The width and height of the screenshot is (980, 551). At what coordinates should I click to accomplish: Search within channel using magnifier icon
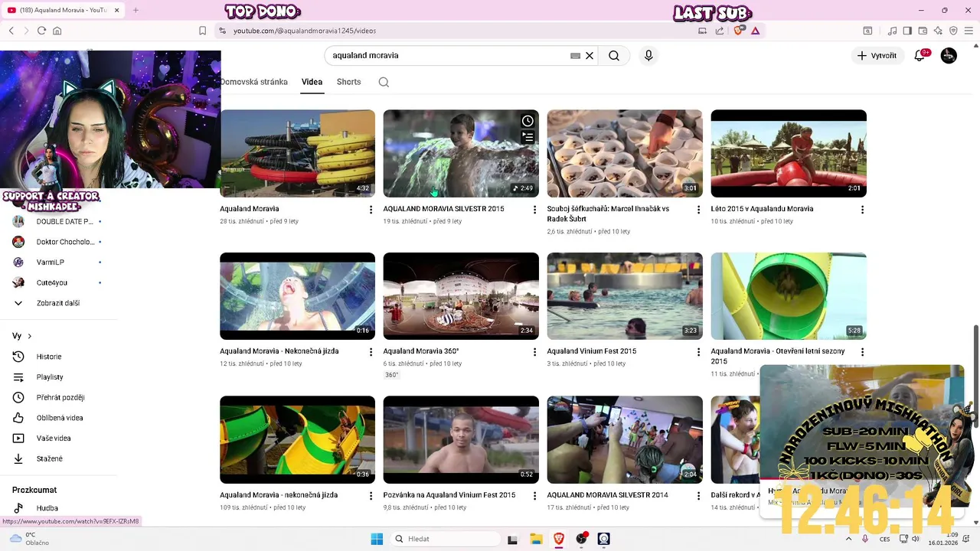(x=384, y=82)
